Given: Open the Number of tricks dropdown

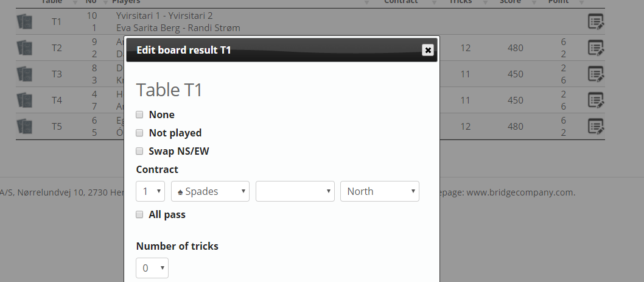Looking at the screenshot, I should pyautogui.click(x=152, y=268).
